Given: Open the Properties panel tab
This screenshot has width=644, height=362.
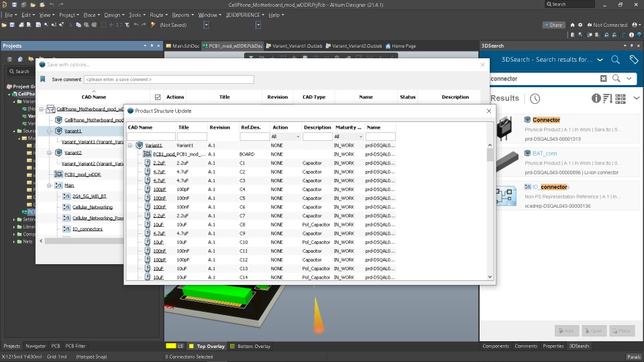Looking at the screenshot, I should coord(553,346).
